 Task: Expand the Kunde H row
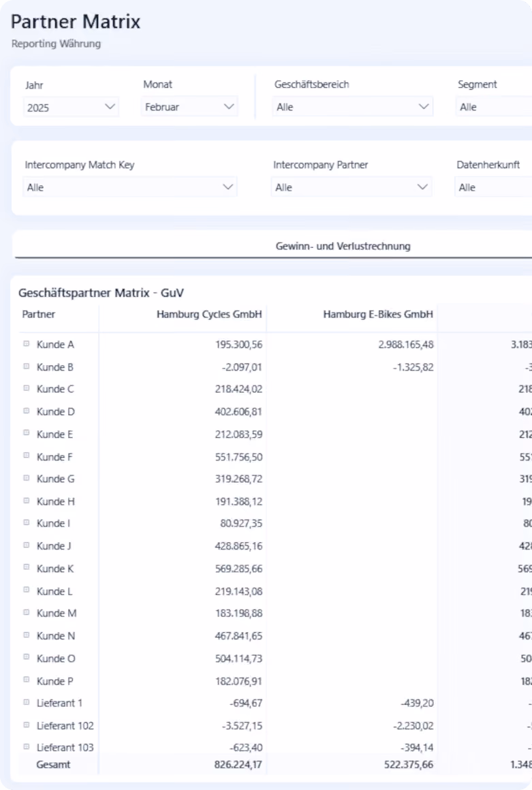pyautogui.click(x=26, y=501)
